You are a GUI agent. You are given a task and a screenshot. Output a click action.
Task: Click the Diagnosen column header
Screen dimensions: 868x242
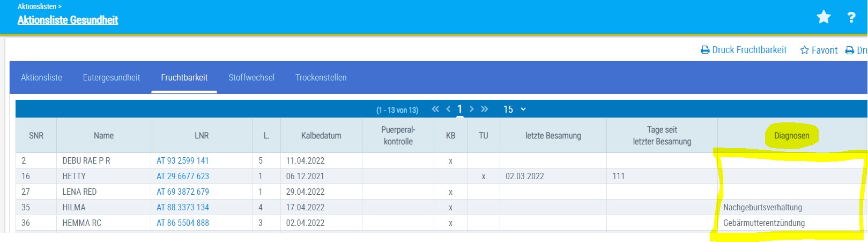point(791,136)
